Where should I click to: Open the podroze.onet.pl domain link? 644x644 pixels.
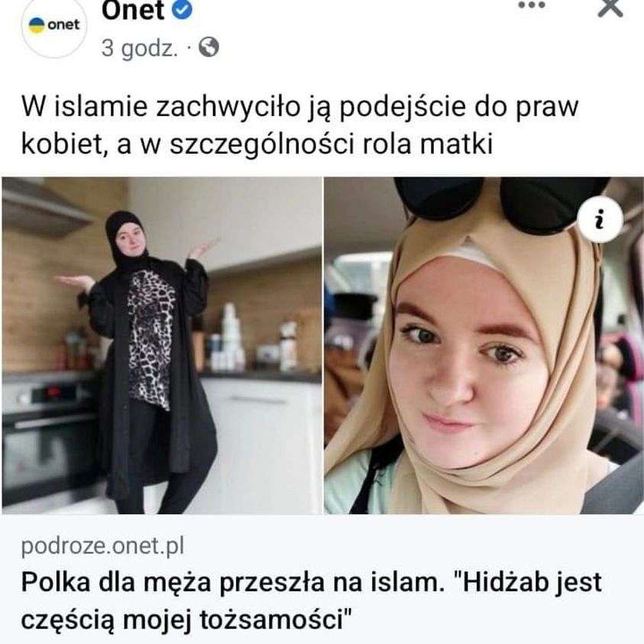coord(102,547)
